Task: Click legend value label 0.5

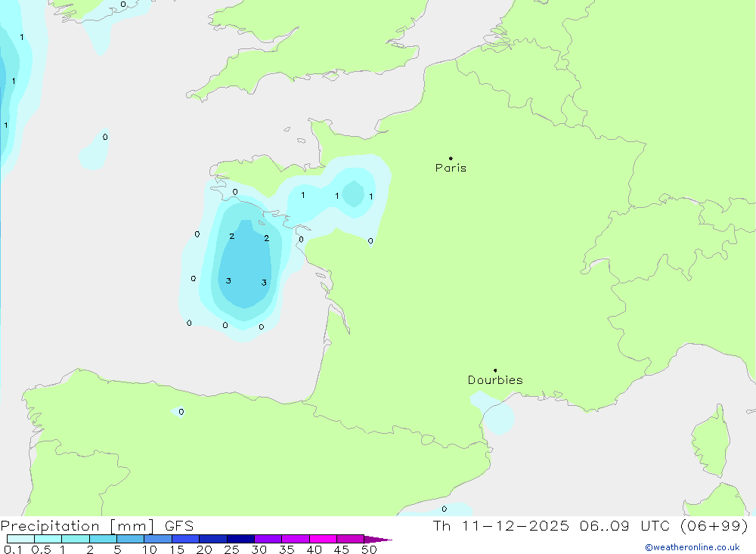Action: point(41,549)
